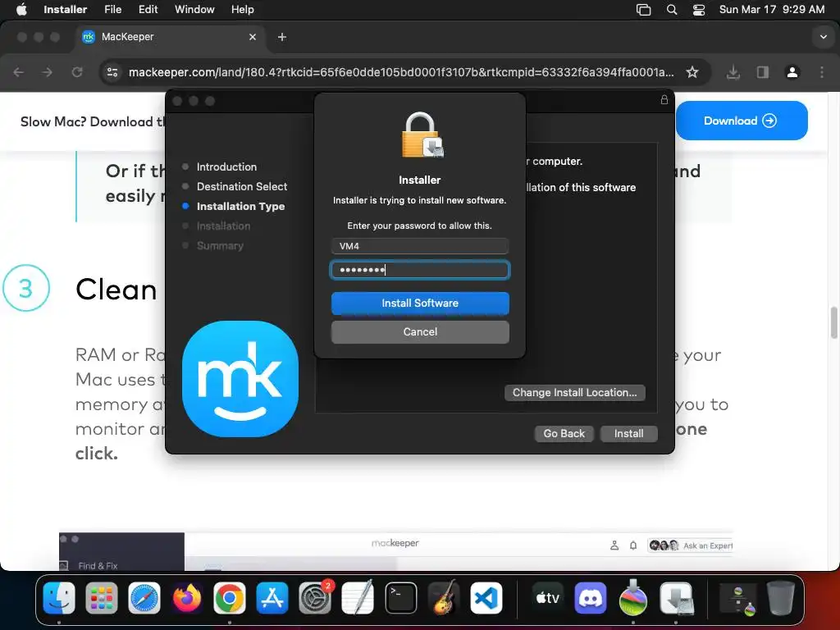Cancel the password prompt
Image resolution: width=840 pixels, height=630 pixels.
pos(420,332)
